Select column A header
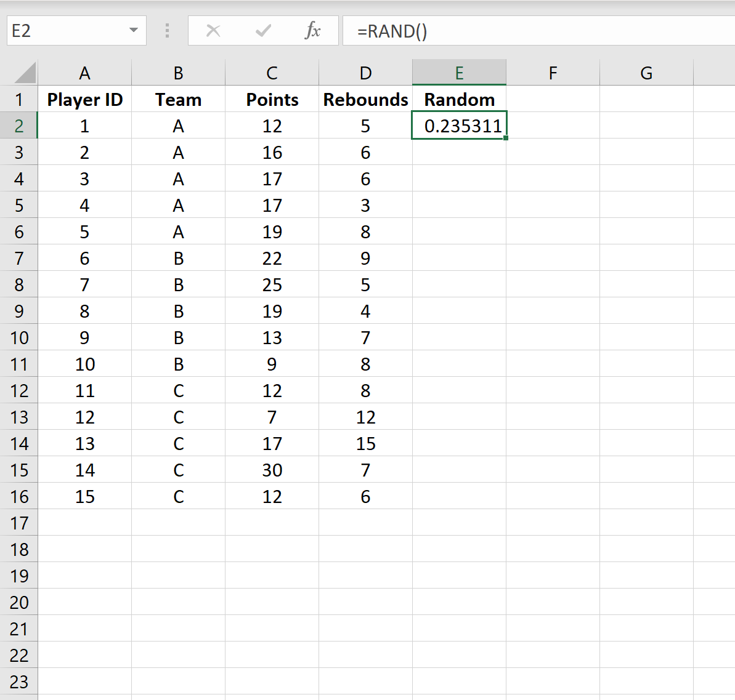735x700 pixels. tap(84, 73)
